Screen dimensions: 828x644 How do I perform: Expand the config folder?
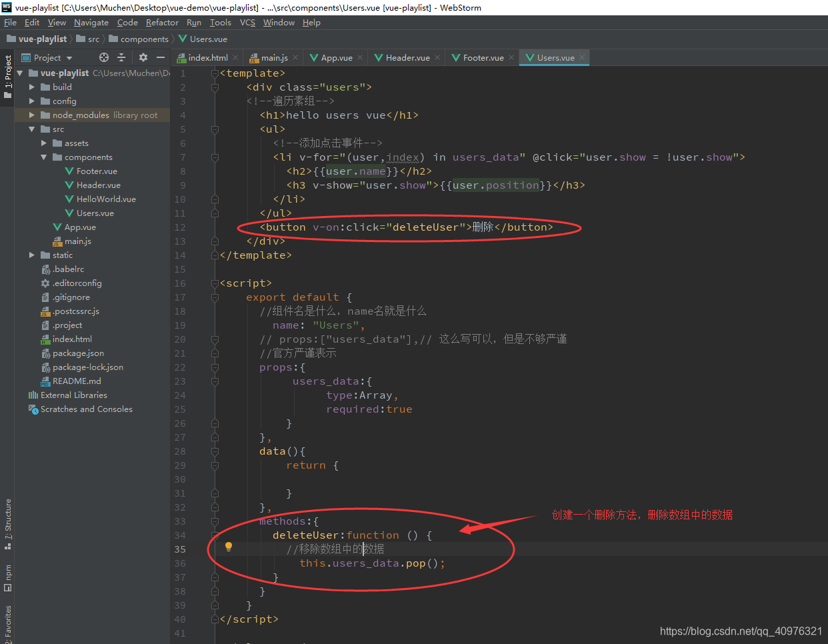coord(31,101)
